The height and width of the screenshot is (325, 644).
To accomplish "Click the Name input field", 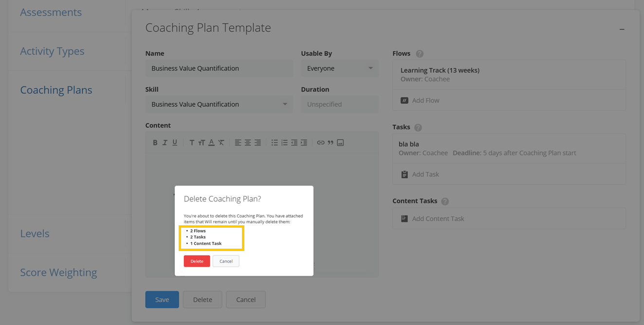I will coord(219,69).
